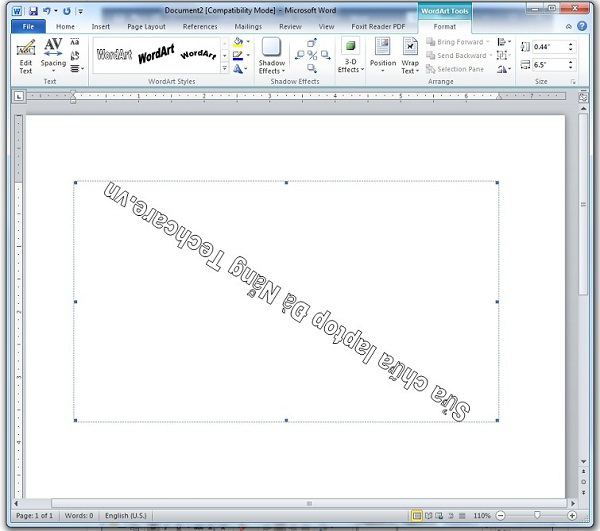Go to next row of WordArt styles
The width and height of the screenshot is (600, 531).
click(x=225, y=55)
